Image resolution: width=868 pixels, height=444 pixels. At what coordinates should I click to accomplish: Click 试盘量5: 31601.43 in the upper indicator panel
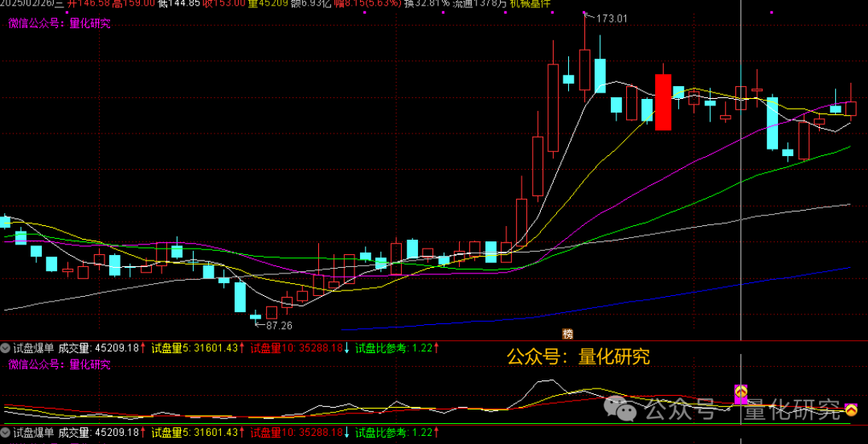[x=194, y=348]
